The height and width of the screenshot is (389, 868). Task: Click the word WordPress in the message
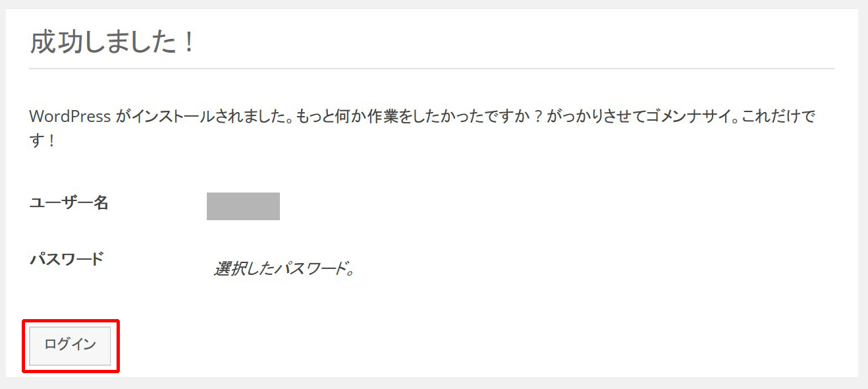pyautogui.click(x=70, y=117)
